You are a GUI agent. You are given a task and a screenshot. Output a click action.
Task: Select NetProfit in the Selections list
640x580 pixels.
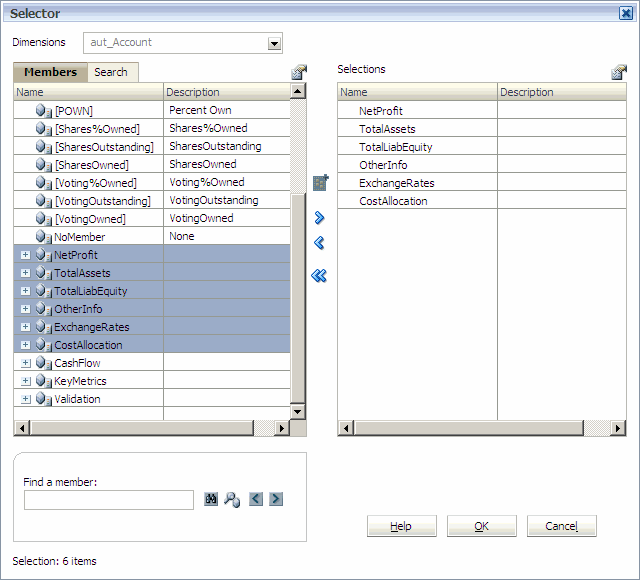380,111
